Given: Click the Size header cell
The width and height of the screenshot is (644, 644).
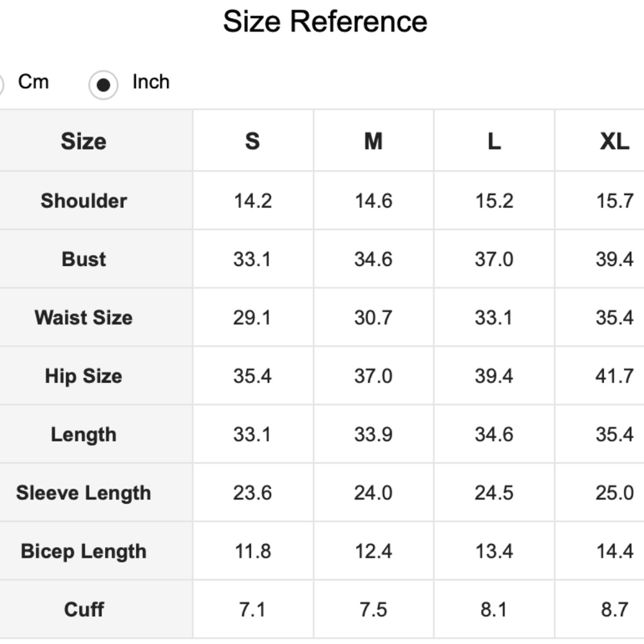Looking at the screenshot, I should pyautogui.click(x=84, y=141).
